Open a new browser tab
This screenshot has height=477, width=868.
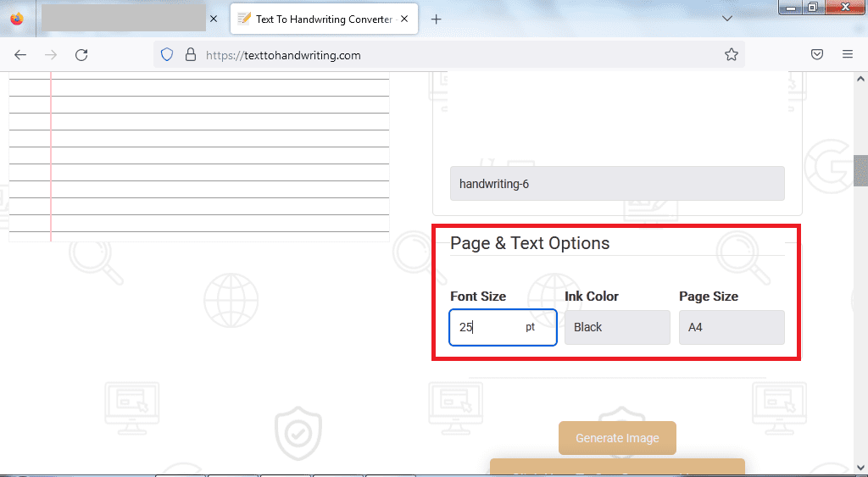(437, 19)
